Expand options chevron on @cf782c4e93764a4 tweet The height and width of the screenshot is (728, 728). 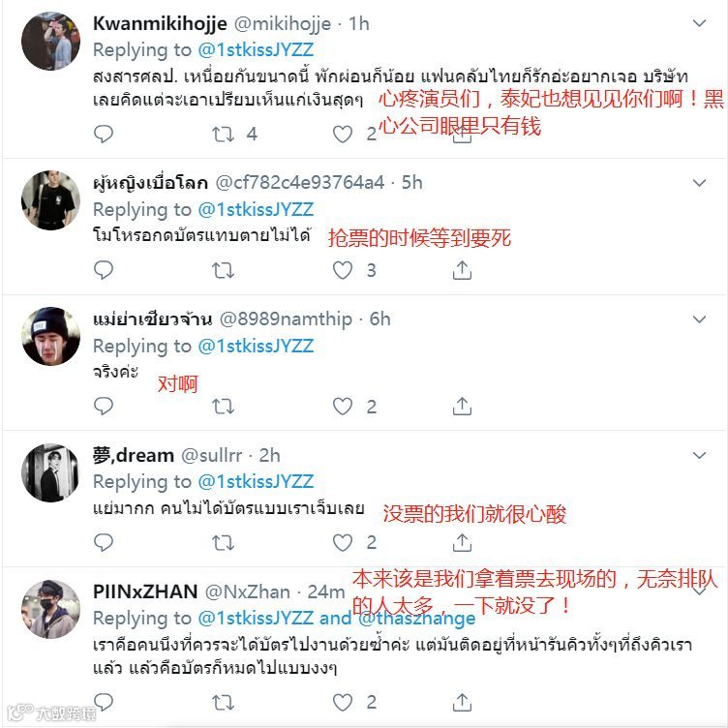[x=699, y=182]
